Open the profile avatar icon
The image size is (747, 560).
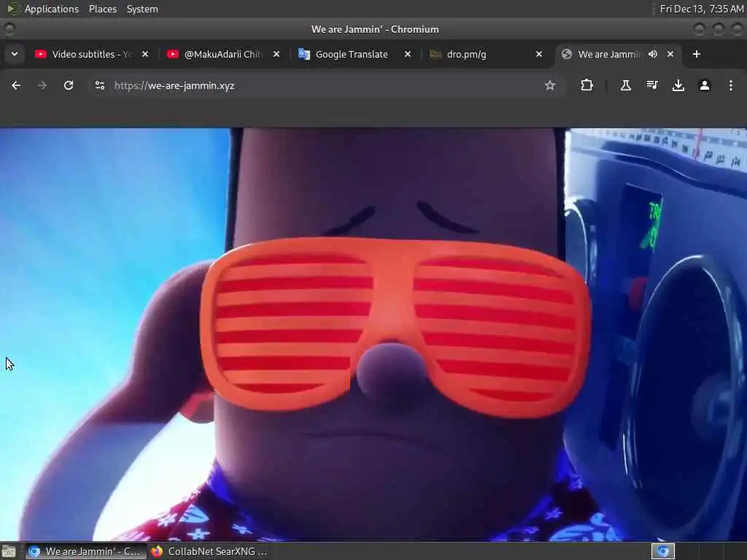[705, 86]
